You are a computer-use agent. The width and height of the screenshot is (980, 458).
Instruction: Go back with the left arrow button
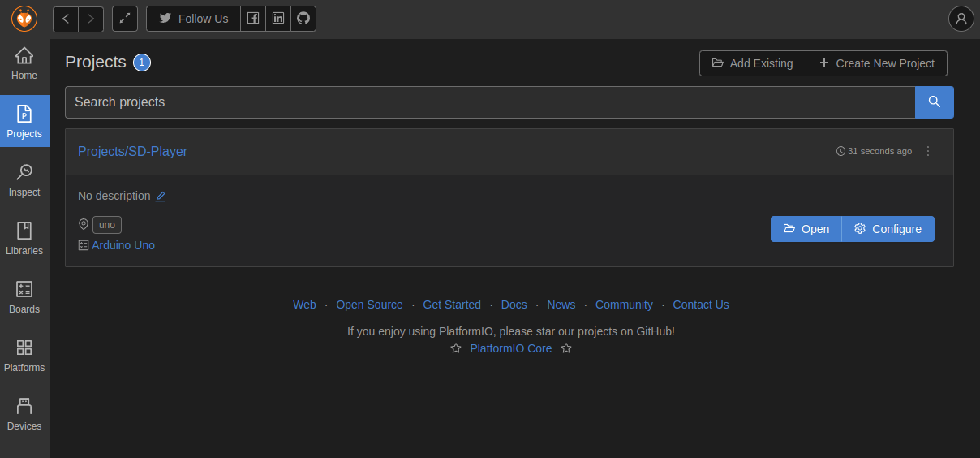66,19
